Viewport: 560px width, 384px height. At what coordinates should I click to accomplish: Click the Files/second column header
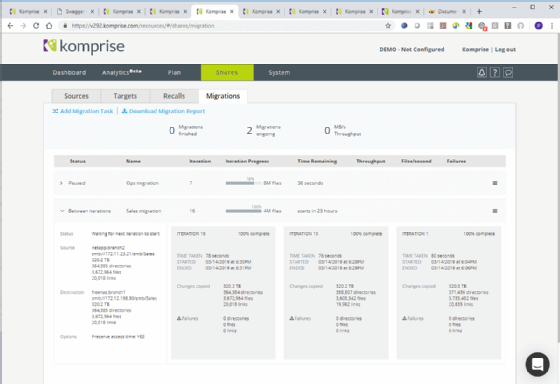click(x=416, y=161)
